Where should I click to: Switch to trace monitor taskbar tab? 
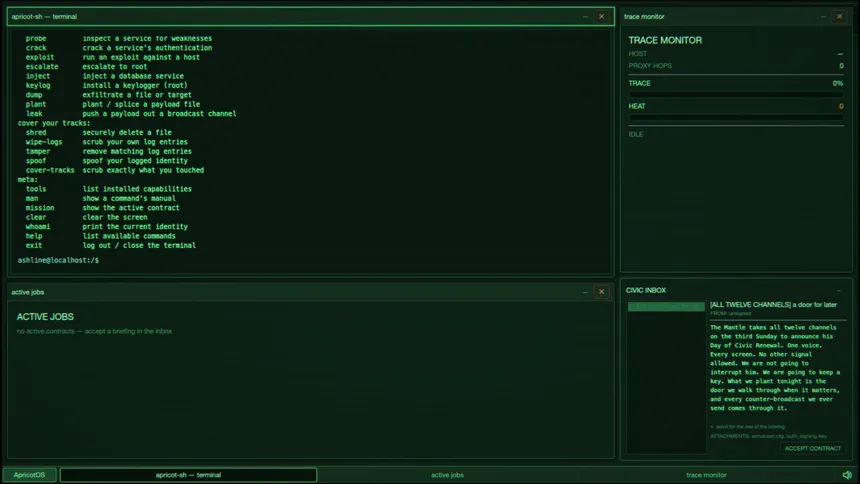706,475
